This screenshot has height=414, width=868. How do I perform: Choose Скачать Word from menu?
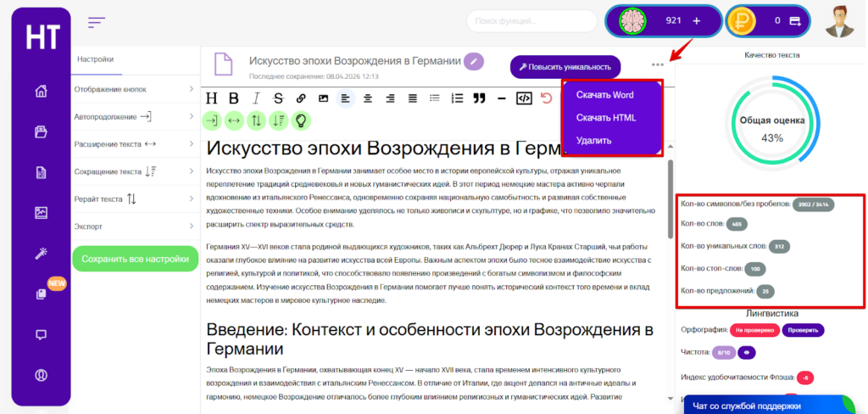[x=604, y=95]
